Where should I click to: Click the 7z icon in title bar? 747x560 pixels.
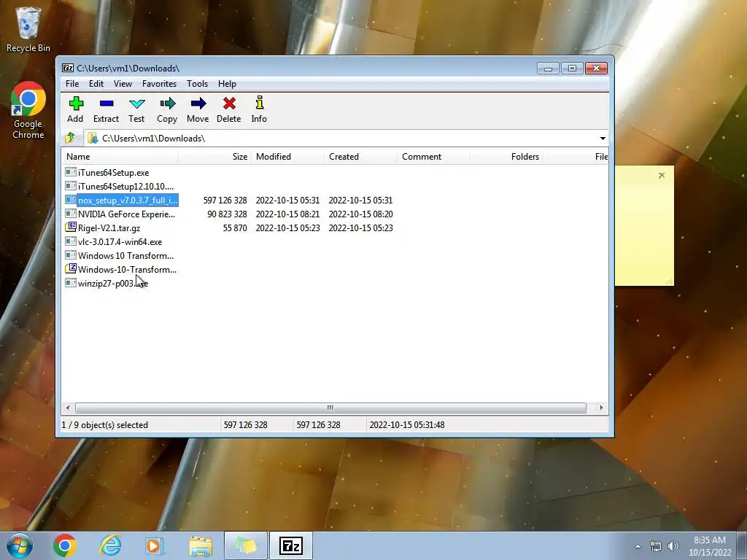68,68
